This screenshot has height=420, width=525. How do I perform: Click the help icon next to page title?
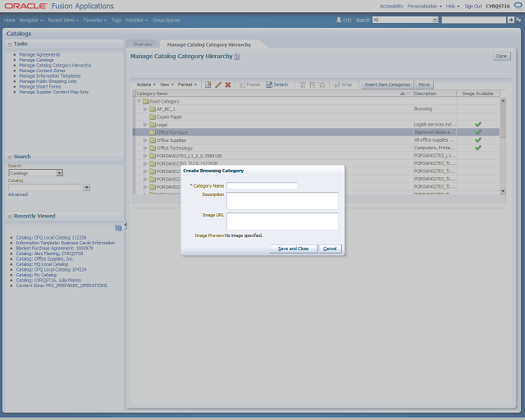[237, 57]
